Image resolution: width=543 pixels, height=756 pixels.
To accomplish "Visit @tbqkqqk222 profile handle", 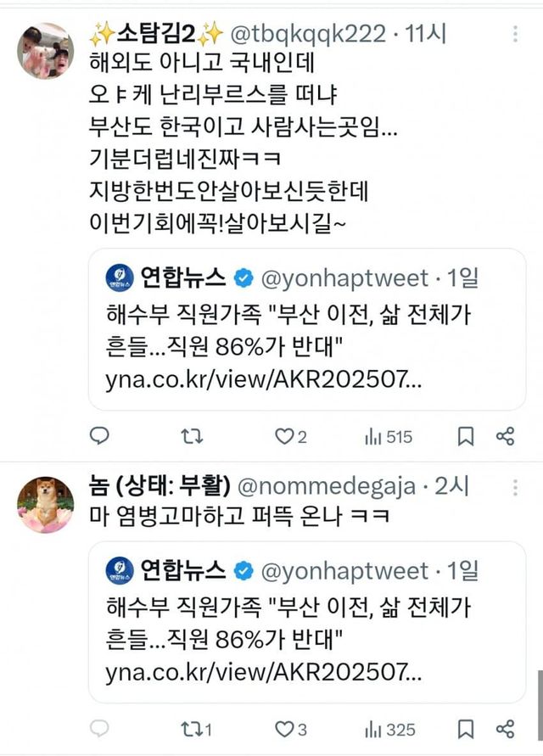I will 305,35.
